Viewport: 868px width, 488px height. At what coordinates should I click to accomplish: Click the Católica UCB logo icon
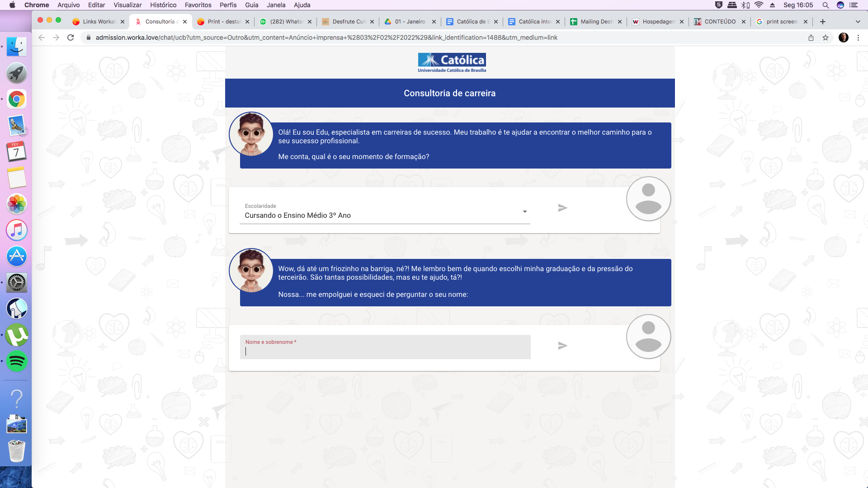pos(451,62)
